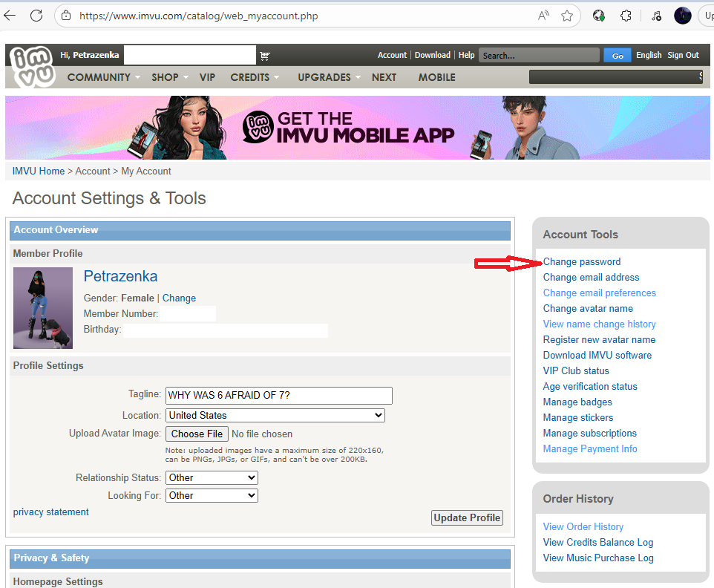Open the VIP menu item

(207, 77)
